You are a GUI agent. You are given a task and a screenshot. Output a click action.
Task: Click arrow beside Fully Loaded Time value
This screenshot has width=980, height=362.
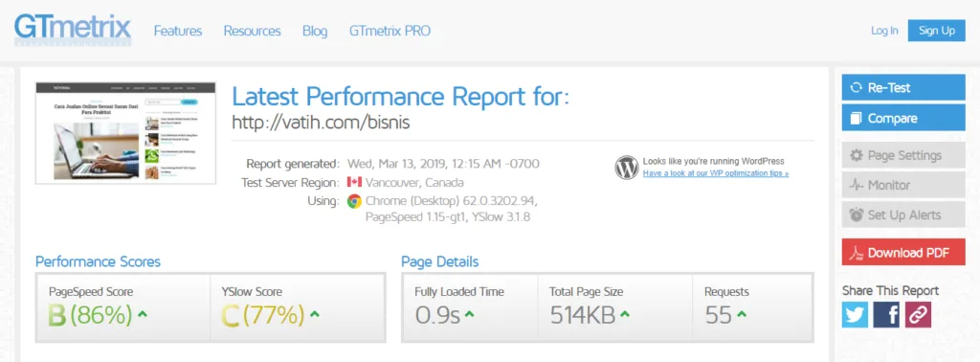point(469,314)
